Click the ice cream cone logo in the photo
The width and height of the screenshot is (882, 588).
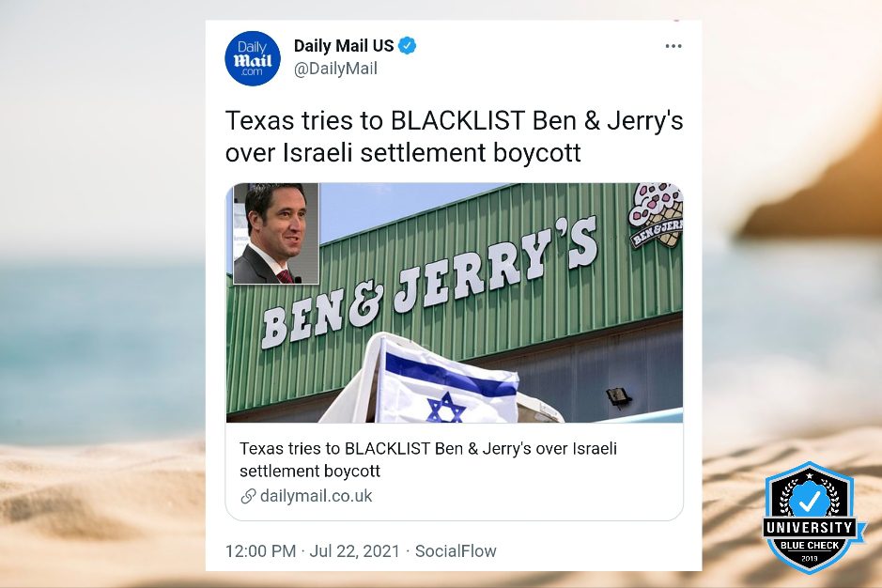656,215
